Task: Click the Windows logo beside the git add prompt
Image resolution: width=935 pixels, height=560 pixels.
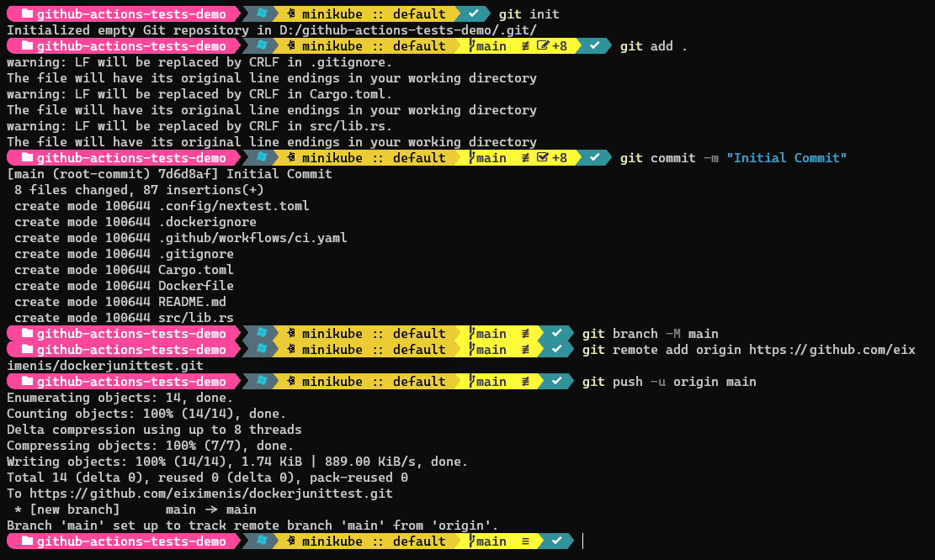Action: (262, 46)
